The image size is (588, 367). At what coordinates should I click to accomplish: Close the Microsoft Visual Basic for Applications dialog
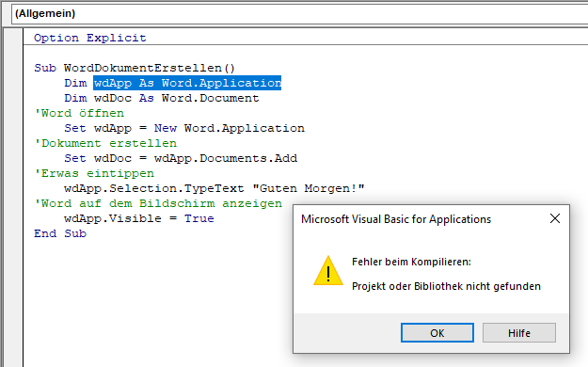pyautogui.click(x=555, y=218)
